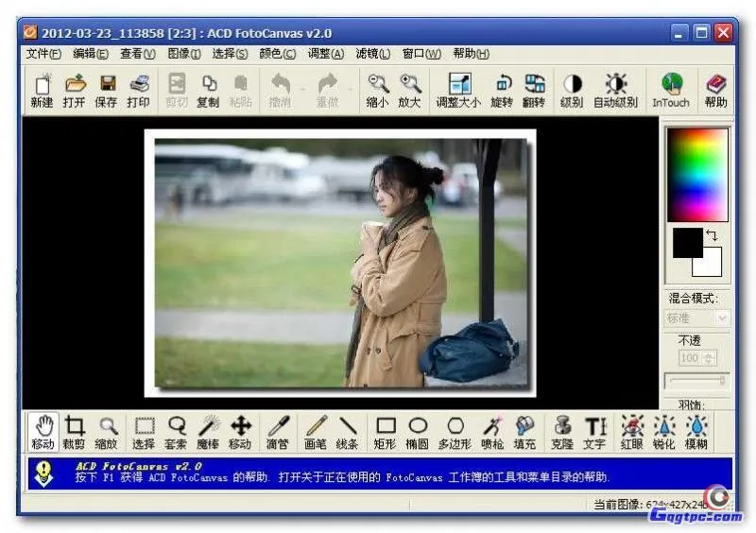
Task: Select the 移动 hand tool
Action: [43, 432]
